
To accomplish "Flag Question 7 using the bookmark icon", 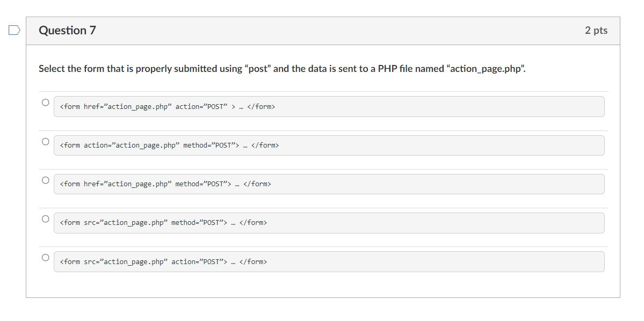I will (x=15, y=30).
